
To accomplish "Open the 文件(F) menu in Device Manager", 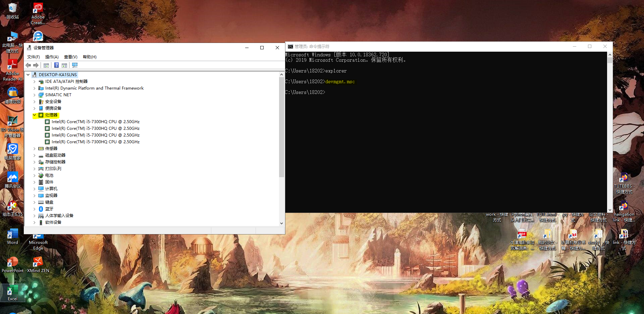I will tap(34, 57).
